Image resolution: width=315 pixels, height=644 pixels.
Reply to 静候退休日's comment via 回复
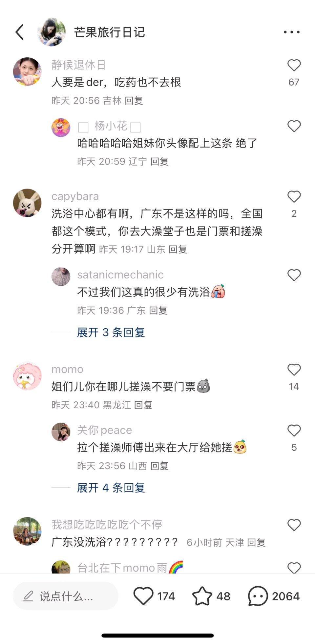click(134, 100)
